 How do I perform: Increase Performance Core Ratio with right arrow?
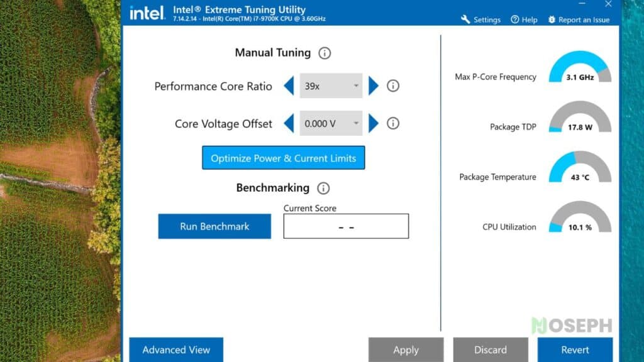[374, 85]
